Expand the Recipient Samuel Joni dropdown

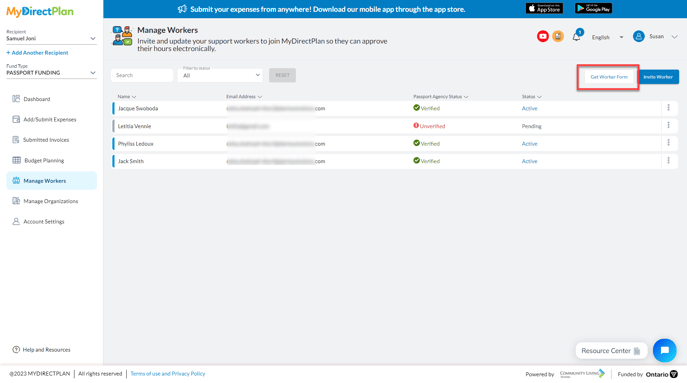click(x=51, y=38)
